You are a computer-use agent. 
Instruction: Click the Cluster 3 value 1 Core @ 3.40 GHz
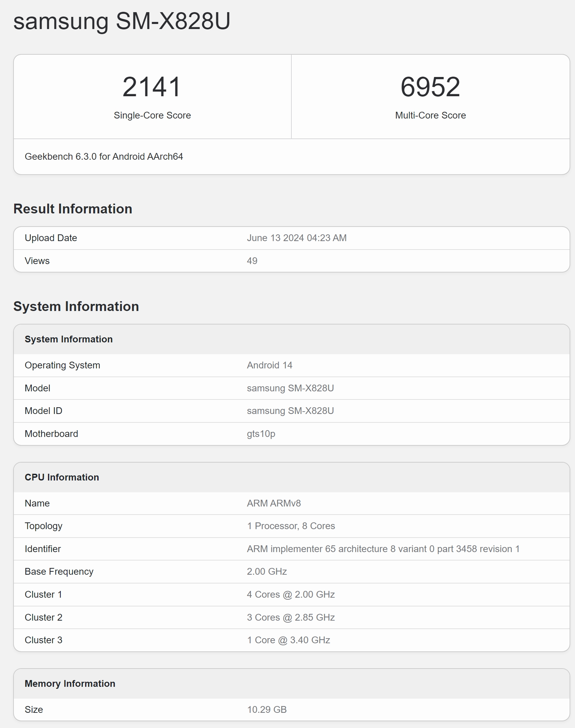[x=288, y=640]
